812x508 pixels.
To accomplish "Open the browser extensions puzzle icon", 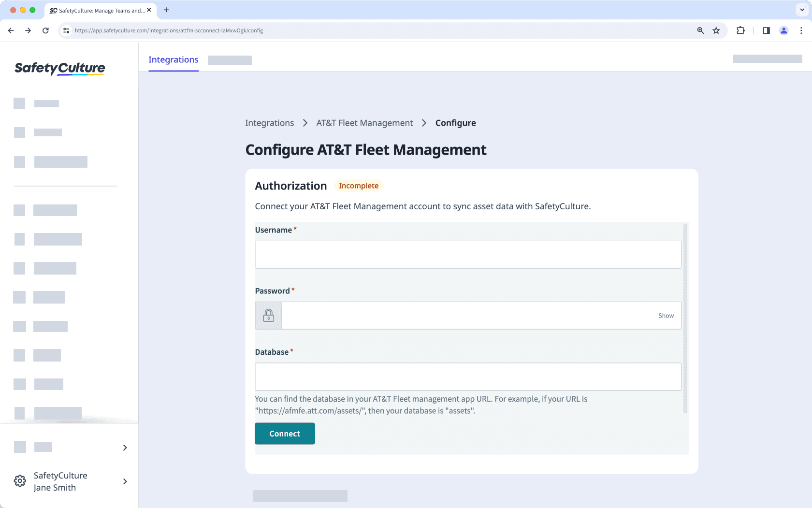I will tap(740, 30).
